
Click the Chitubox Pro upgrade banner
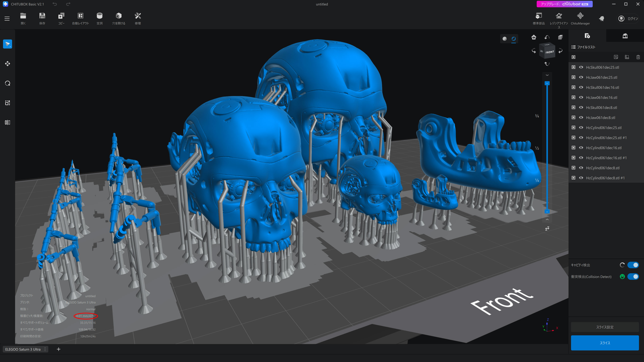[564, 4]
